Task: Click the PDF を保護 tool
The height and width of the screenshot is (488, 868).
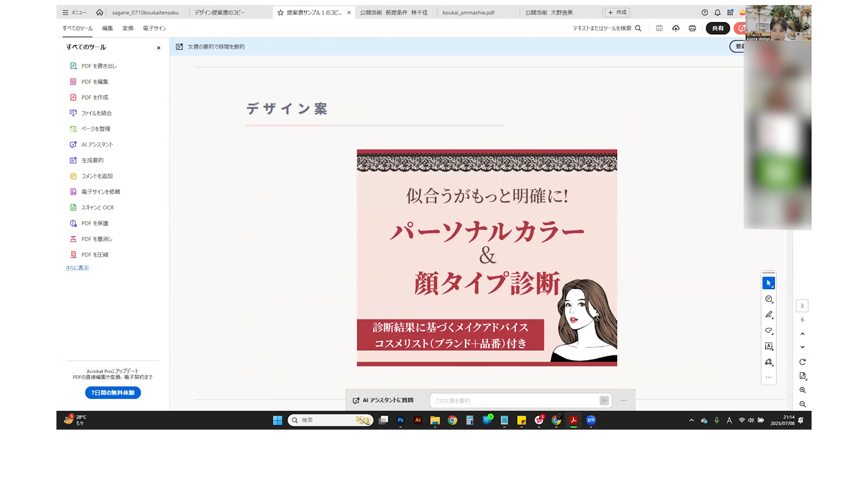Action: tap(94, 223)
